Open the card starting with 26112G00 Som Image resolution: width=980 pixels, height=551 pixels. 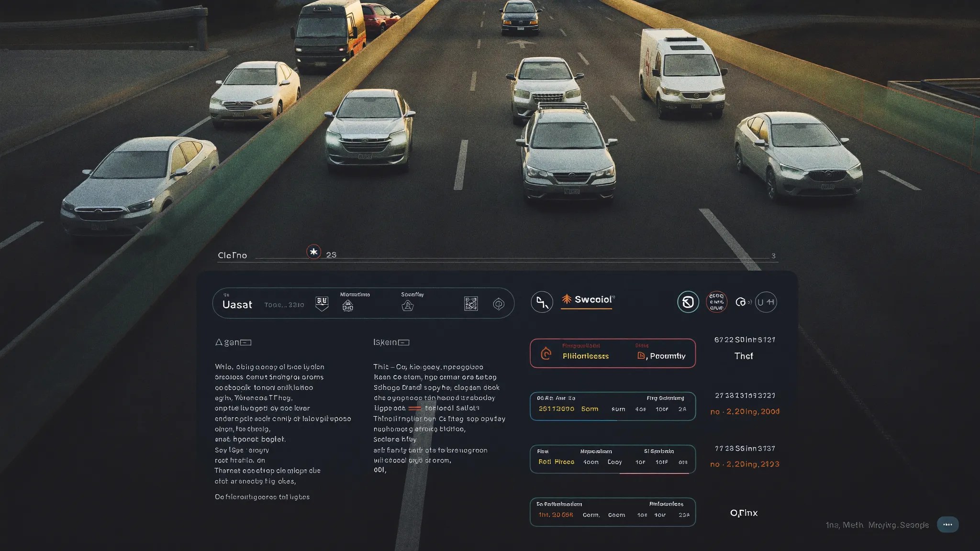(612, 406)
